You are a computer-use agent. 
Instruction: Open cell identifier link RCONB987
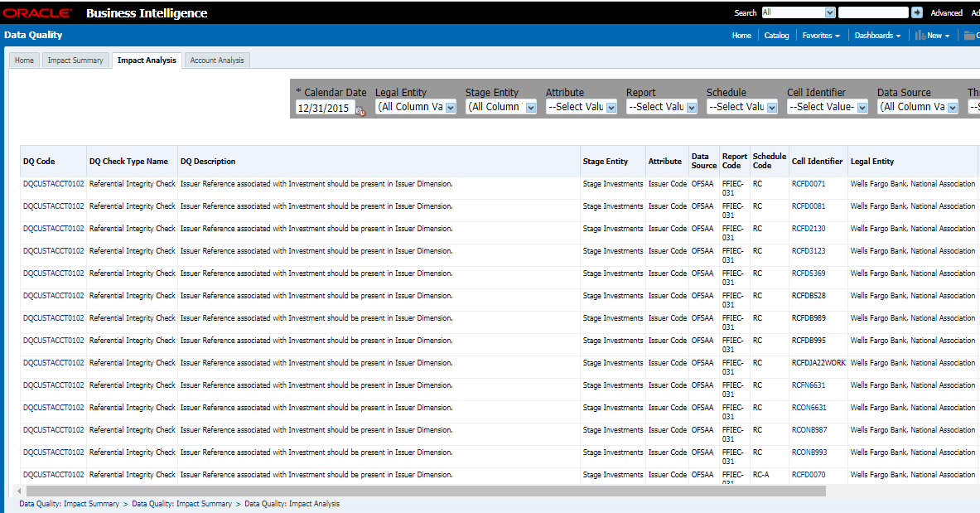(809, 430)
